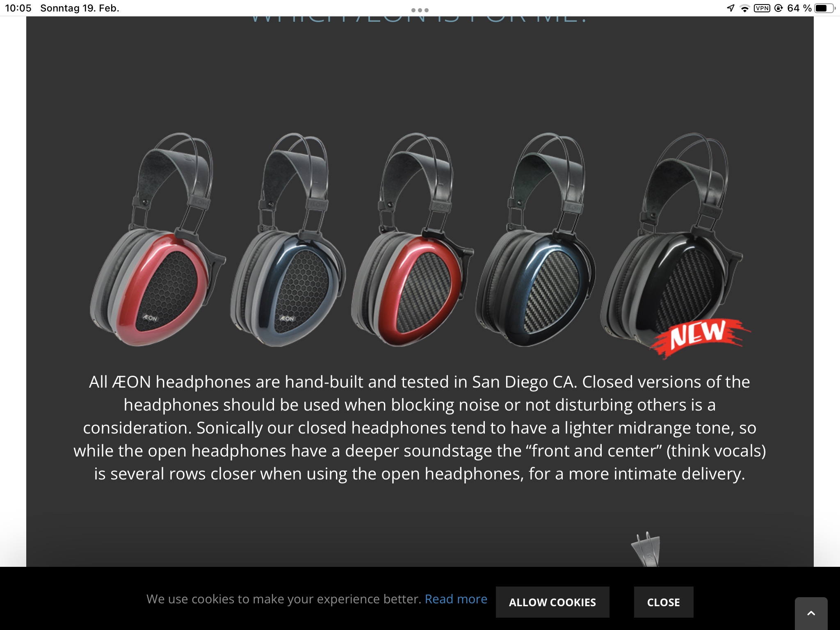The image size is (840, 630).
Task: Select the red carbon-fiber AEON headphone
Action: [x=412, y=240]
